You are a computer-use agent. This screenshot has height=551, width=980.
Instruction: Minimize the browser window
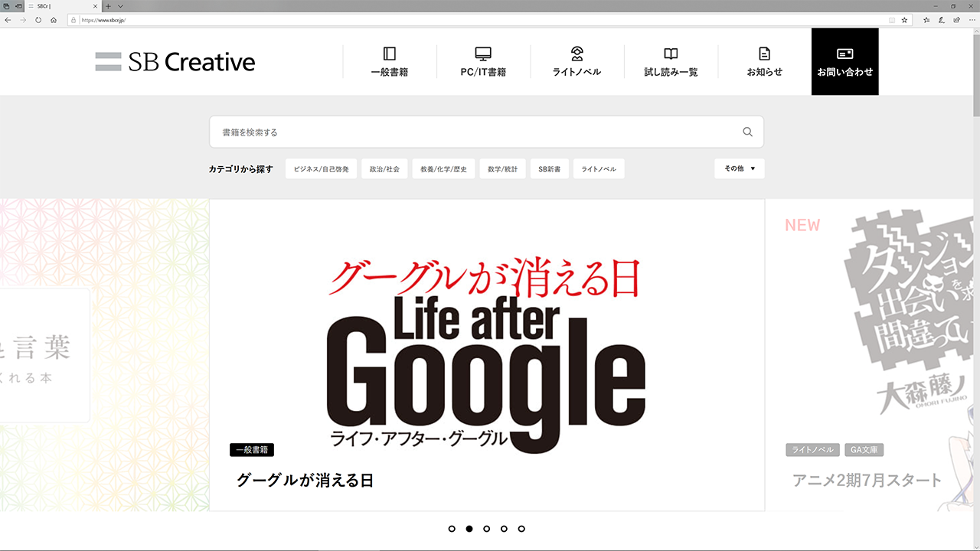pos(936,5)
